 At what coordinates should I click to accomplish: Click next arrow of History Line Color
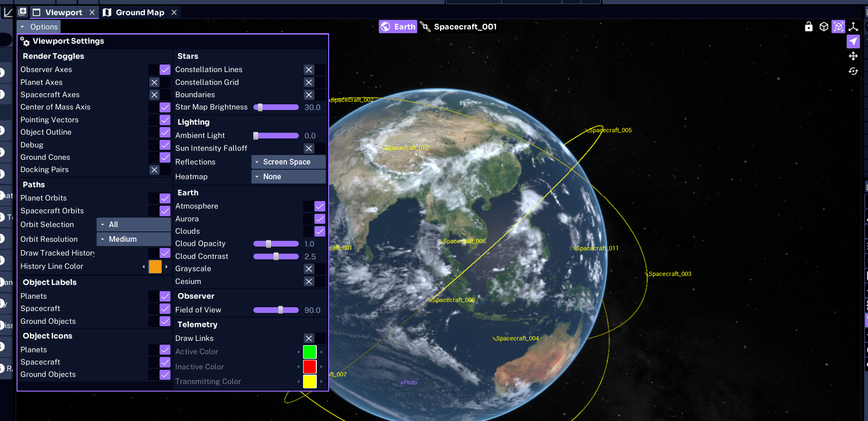coord(167,266)
